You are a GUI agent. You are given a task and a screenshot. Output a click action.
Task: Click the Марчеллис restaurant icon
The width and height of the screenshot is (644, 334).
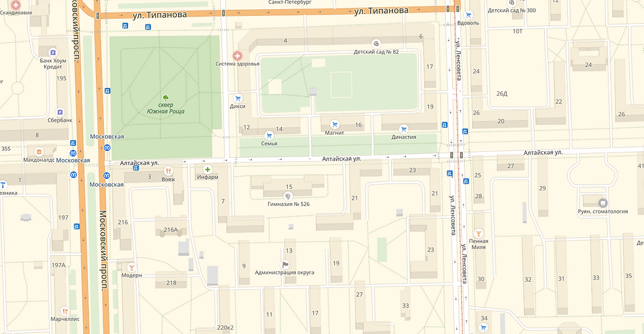pyautogui.click(x=65, y=311)
